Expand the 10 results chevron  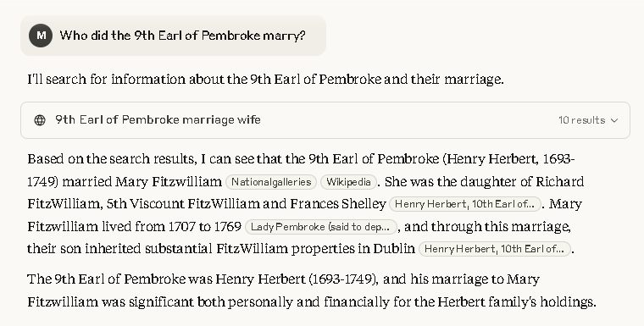[x=614, y=120]
